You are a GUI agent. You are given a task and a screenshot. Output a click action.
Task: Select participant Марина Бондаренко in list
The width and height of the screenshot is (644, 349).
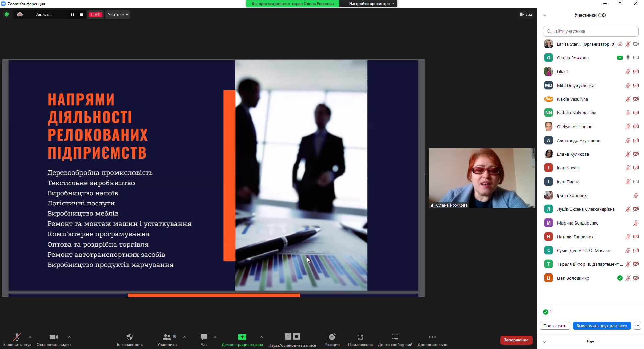click(590, 223)
